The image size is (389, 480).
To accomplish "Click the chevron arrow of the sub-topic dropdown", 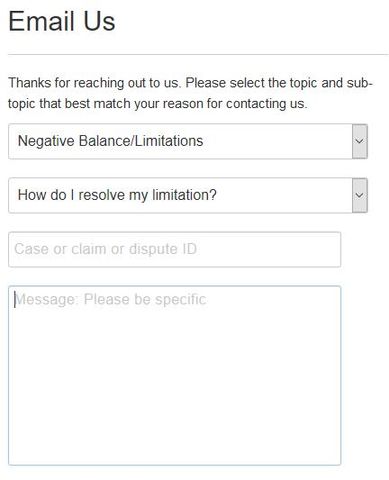I will pos(360,195).
